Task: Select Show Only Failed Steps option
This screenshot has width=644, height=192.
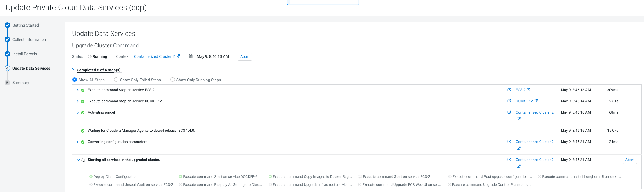Action: 116,80
